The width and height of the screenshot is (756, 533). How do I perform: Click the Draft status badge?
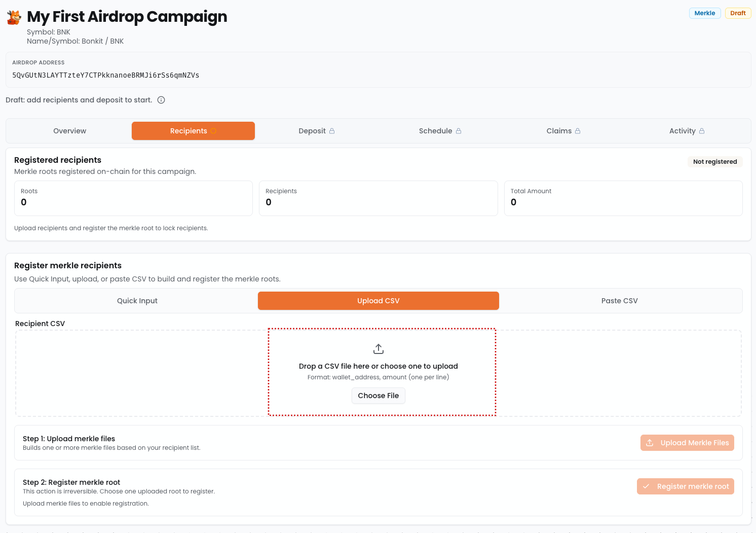point(738,13)
